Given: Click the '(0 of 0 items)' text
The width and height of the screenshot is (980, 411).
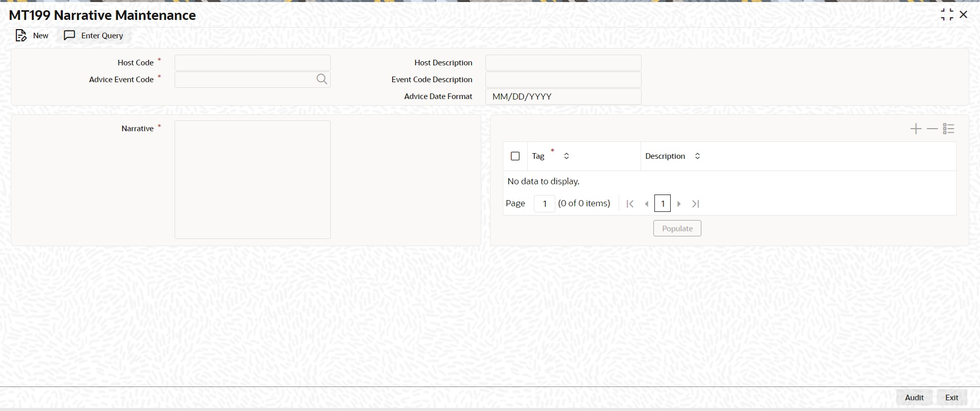Looking at the screenshot, I should click(584, 203).
